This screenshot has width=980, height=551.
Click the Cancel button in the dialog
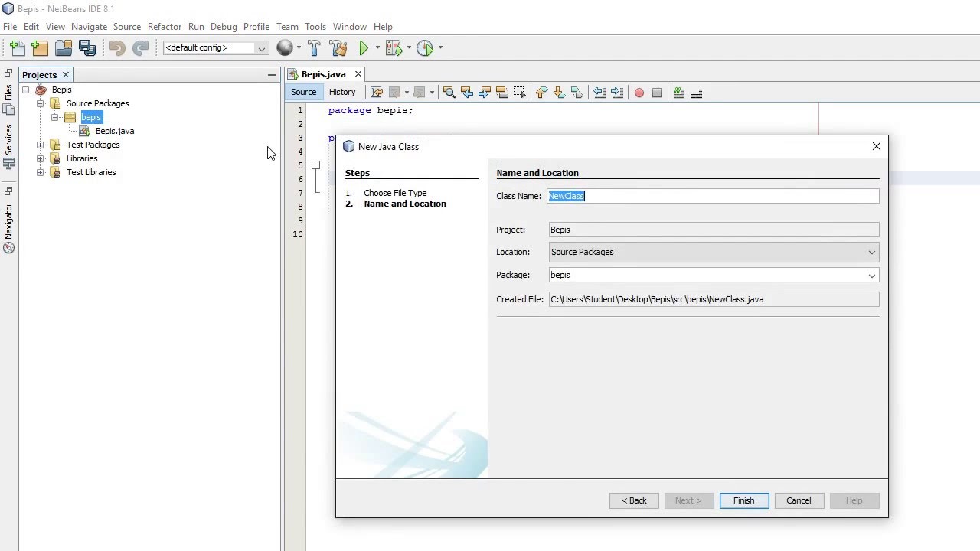click(799, 500)
